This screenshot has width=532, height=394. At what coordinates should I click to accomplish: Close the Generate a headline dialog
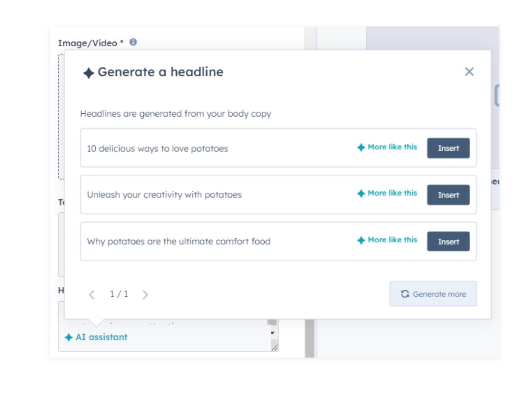point(469,72)
